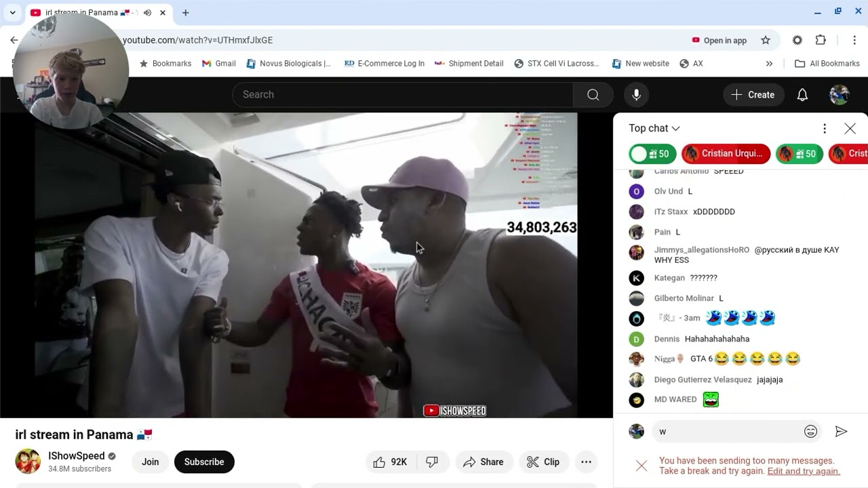
Task: Focus the YouTube search field
Action: point(403,95)
